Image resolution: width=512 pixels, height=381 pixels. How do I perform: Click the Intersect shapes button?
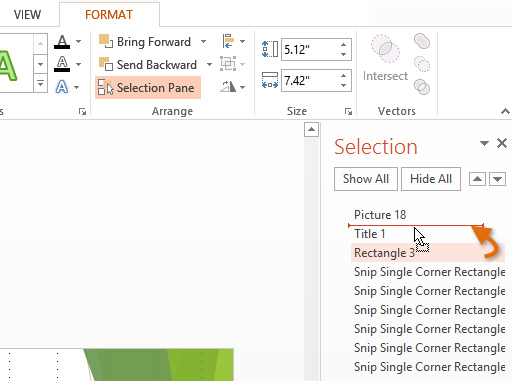pyautogui.click(x=385, y=58)
